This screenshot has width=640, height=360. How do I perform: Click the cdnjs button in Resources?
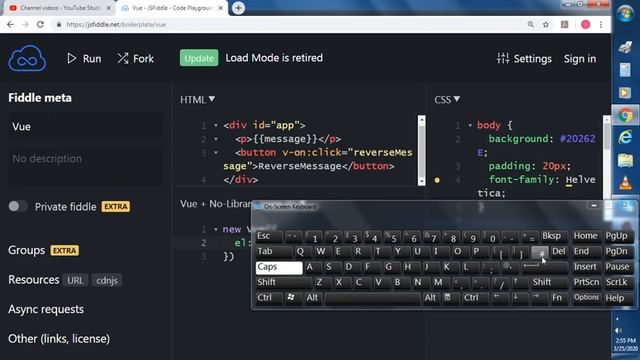click(x=107, y=280)
